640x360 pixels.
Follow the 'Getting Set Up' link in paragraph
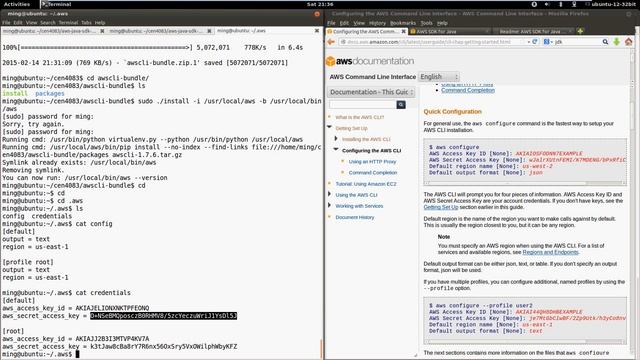(441, 207)
